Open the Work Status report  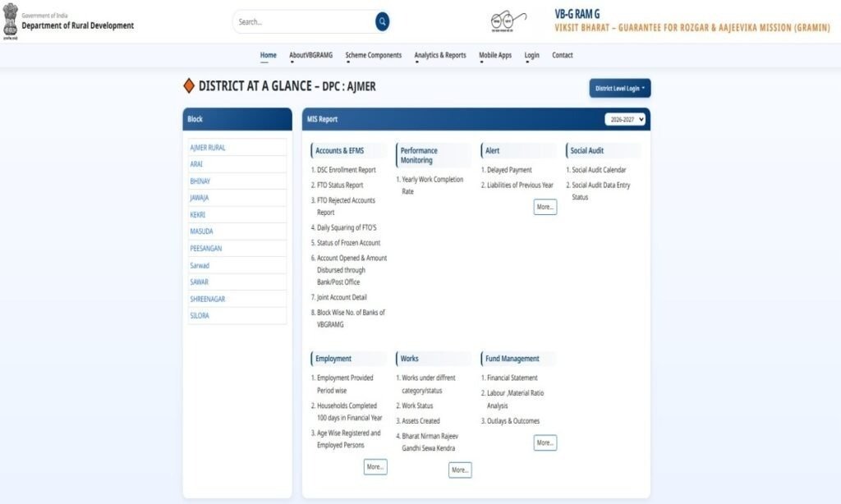(417, 405)
